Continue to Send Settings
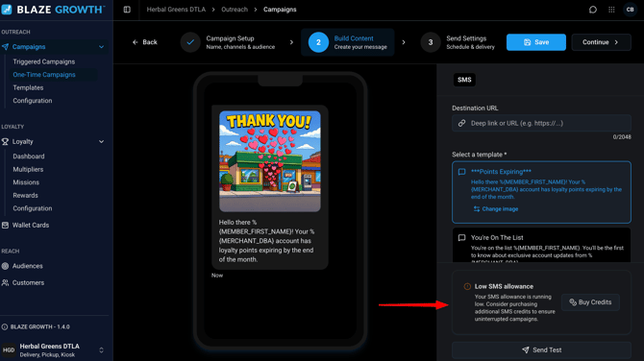Viewport: 644px width, 361px height. [x=601, y=42]
